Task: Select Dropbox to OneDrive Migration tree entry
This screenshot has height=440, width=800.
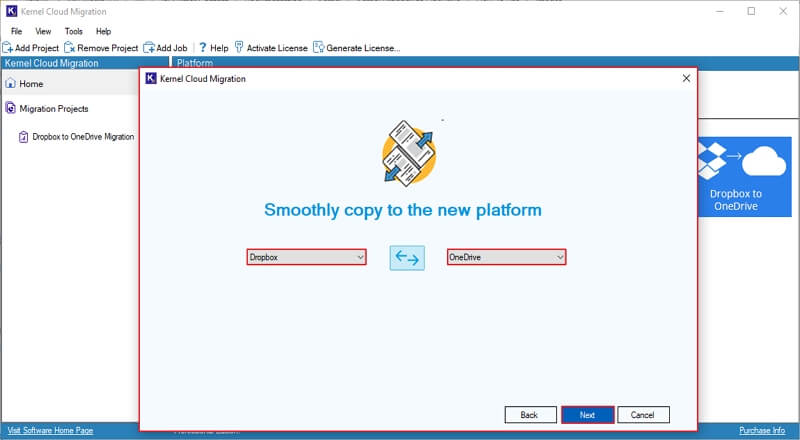Action: point(83,137)
